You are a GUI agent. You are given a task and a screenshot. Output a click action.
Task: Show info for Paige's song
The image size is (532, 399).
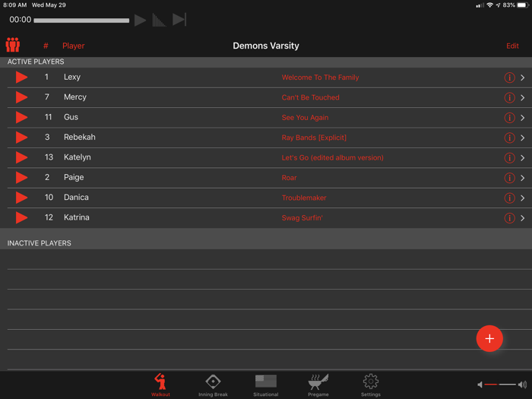pos(509,178)
